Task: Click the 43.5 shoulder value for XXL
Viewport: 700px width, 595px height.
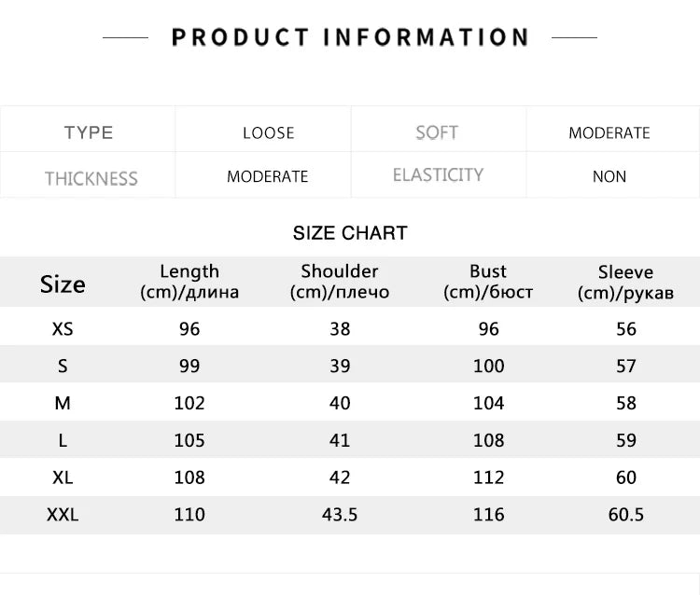Action: coord(340,515)
